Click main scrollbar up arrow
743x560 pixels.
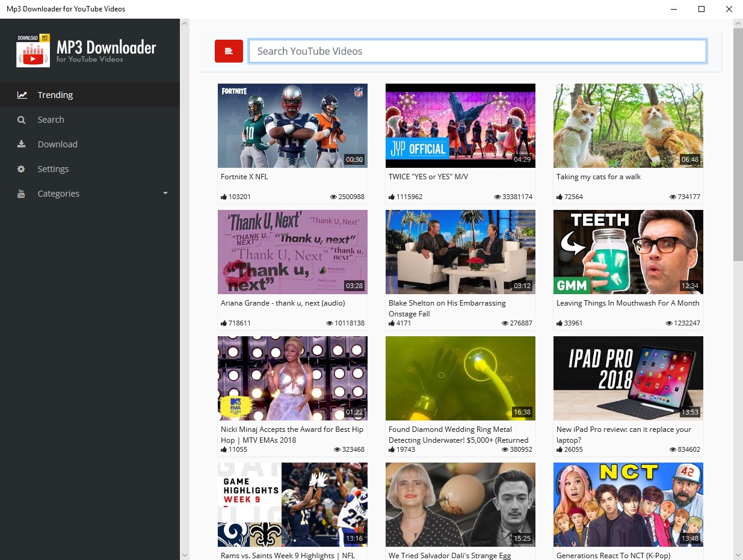tap(738, 23)
